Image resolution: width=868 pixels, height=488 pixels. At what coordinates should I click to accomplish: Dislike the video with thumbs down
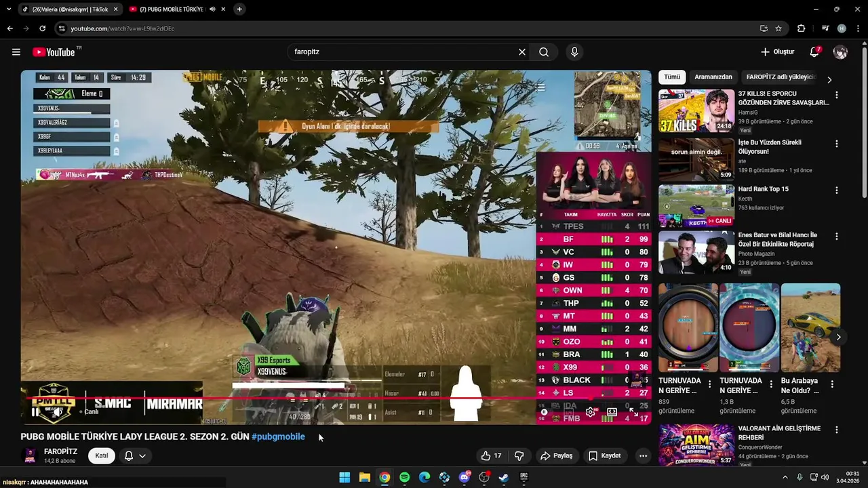point(519,455)
